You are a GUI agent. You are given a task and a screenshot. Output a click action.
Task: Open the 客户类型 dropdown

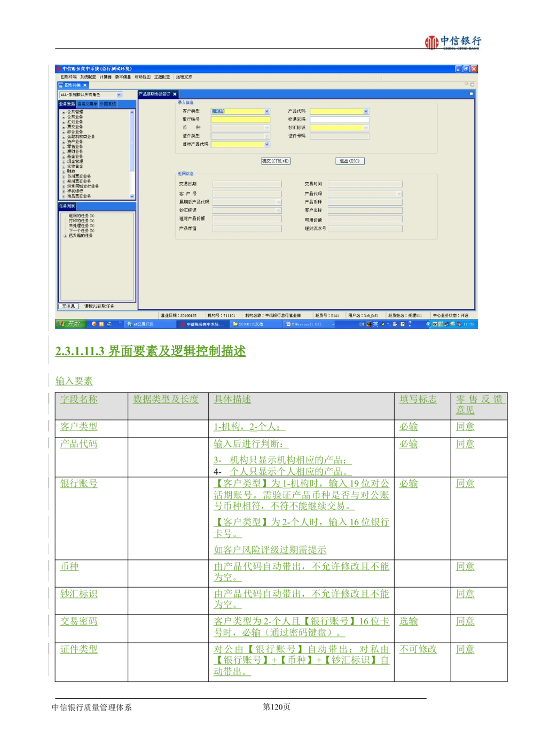click(x=267, y=112)
